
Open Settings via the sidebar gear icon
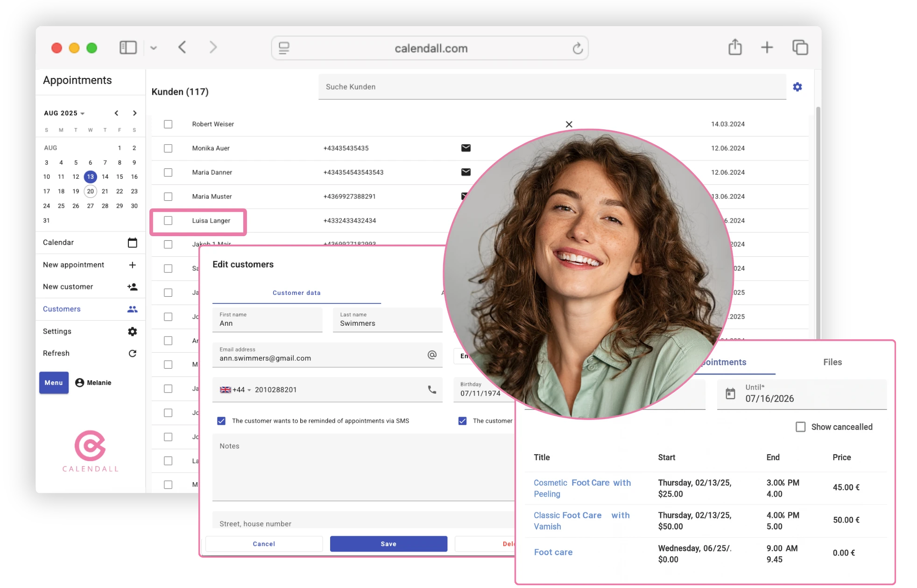(x=133, y=331)
